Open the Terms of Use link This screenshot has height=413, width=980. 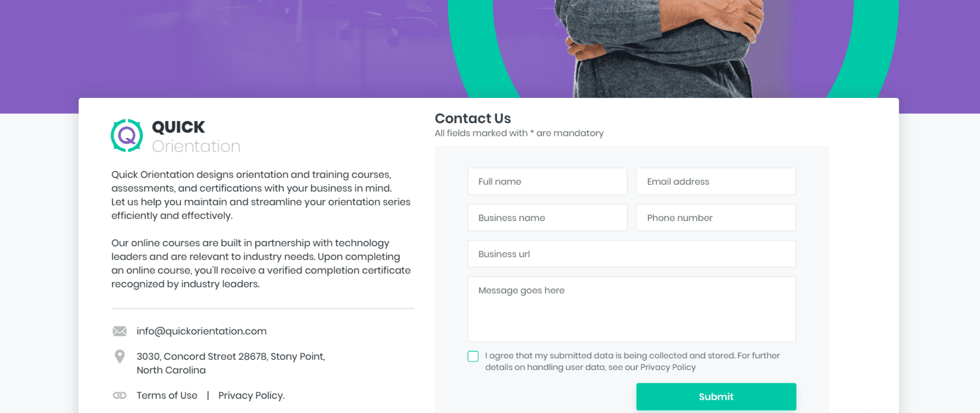point(167,395)
